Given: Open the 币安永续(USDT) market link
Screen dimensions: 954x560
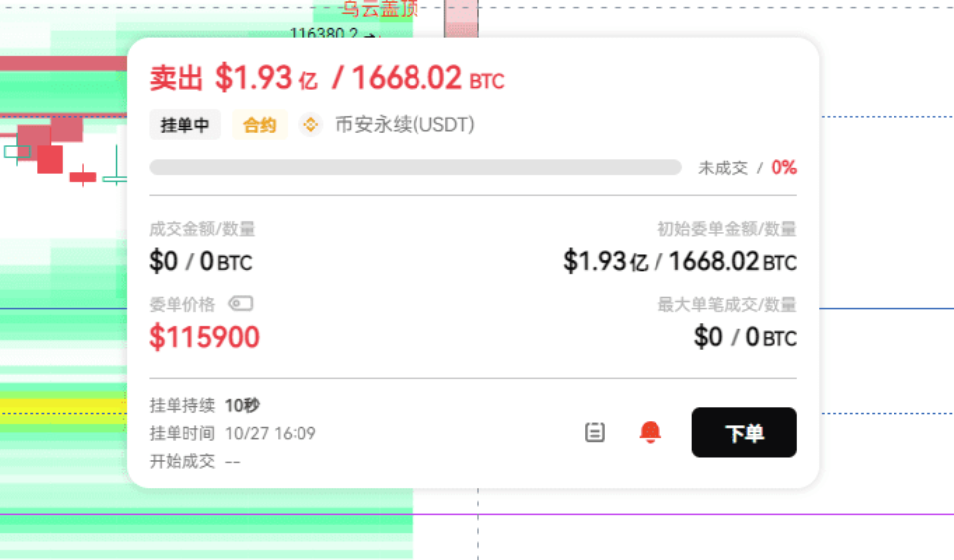Looking at the screenshot, I should click(x=405, y=125).
